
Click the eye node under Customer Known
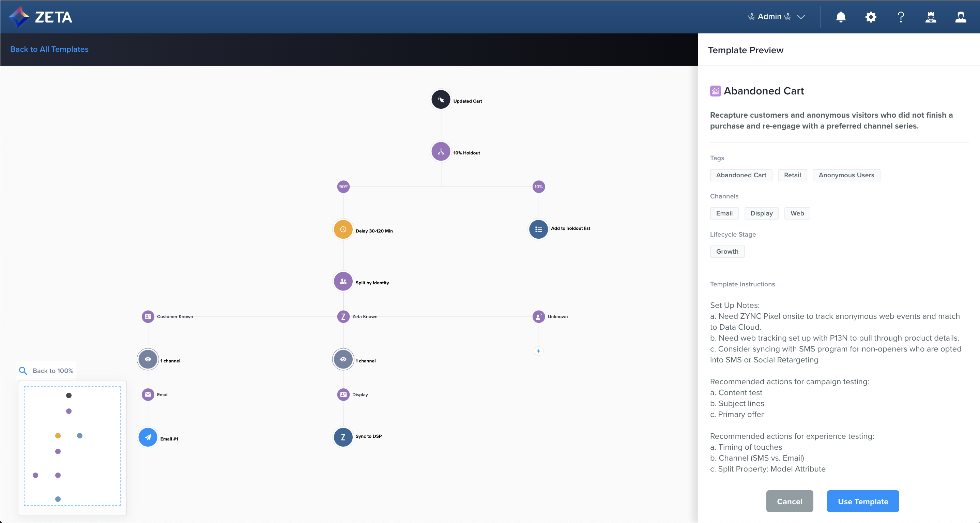pos(148,359)
